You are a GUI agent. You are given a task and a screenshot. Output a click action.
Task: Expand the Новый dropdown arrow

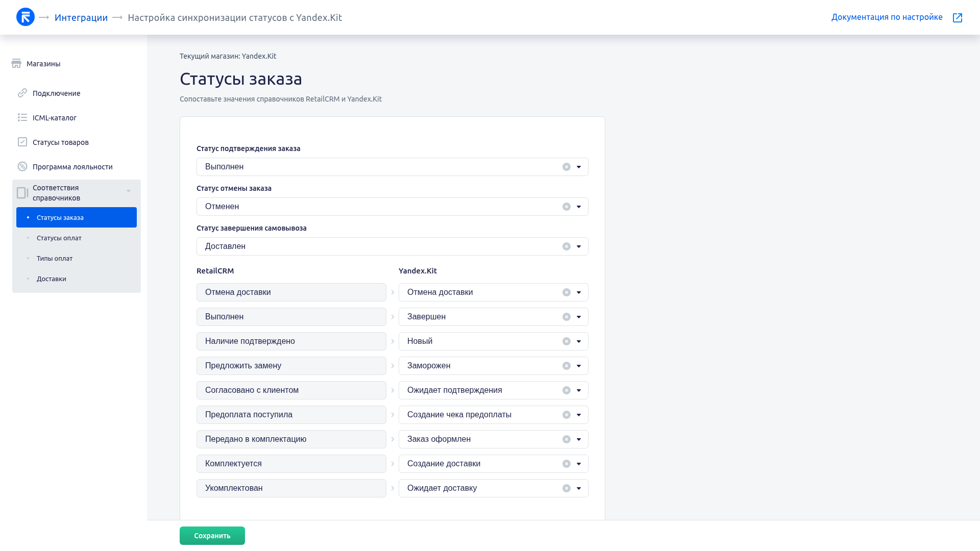tap(579, 341)
